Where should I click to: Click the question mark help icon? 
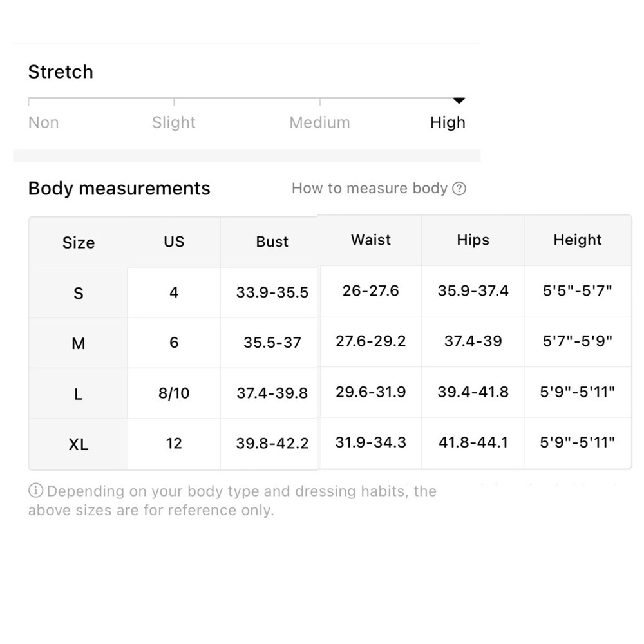click(459, 189)
